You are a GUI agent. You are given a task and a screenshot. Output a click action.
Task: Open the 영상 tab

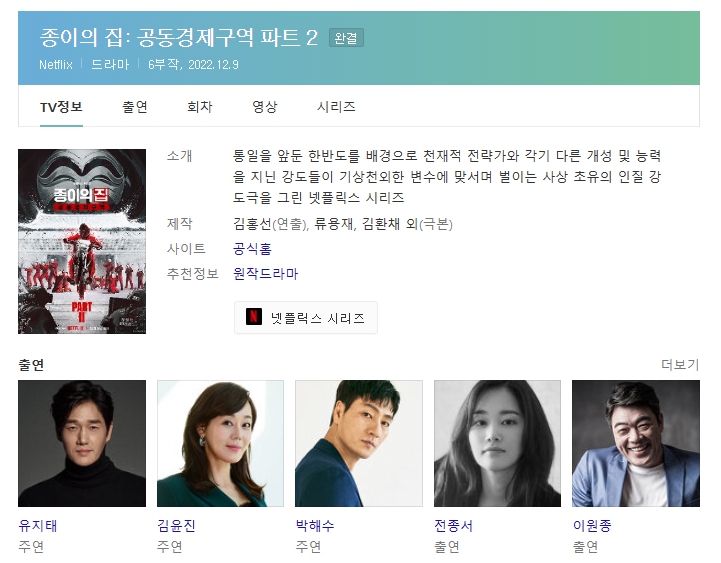[265, 107]
